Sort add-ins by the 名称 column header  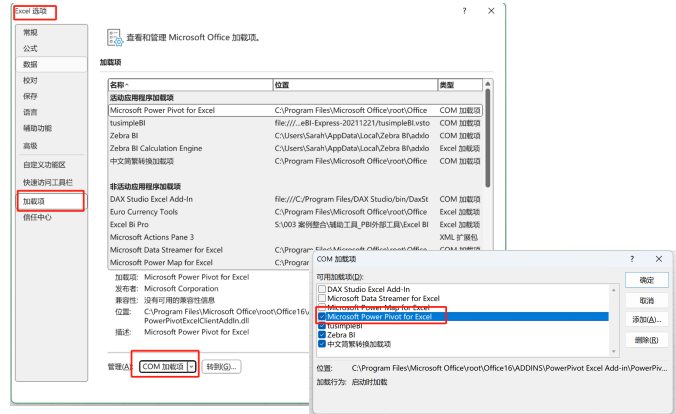190,85
